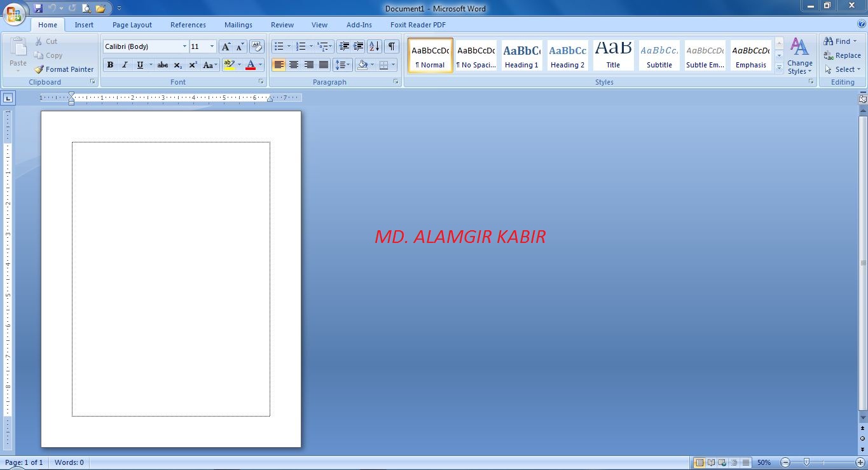This screenshot has width=868, height=470.
Task: Switch to the References tab
Action: [x=188, y=25]
